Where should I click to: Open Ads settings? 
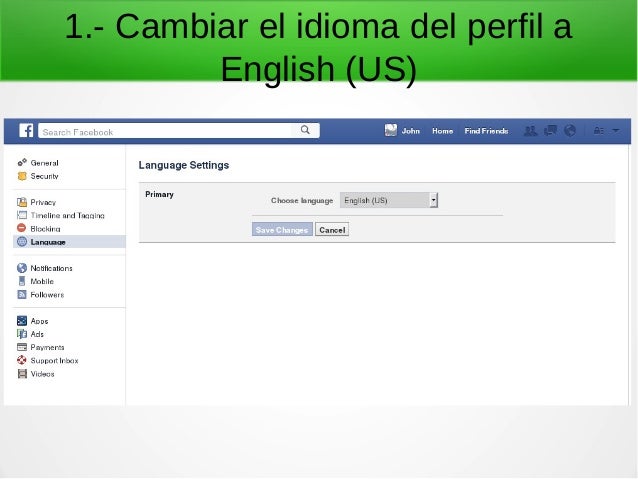(37, 334)
